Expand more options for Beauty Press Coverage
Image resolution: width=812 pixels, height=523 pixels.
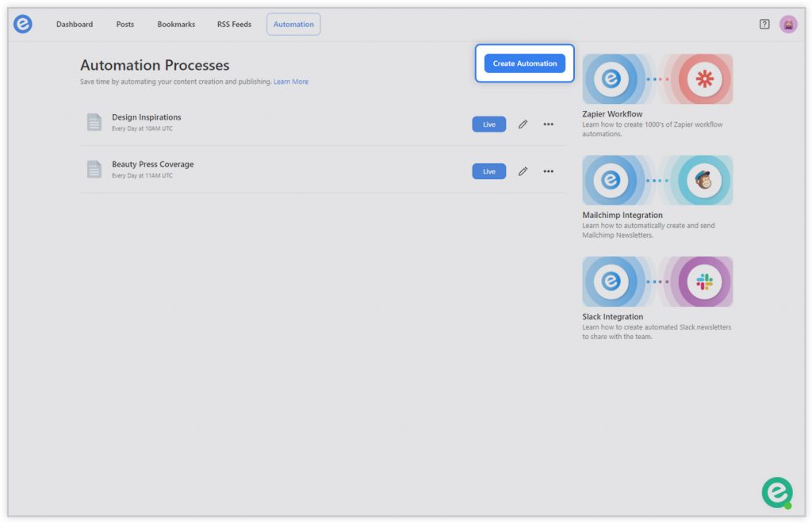click(548, 171)
